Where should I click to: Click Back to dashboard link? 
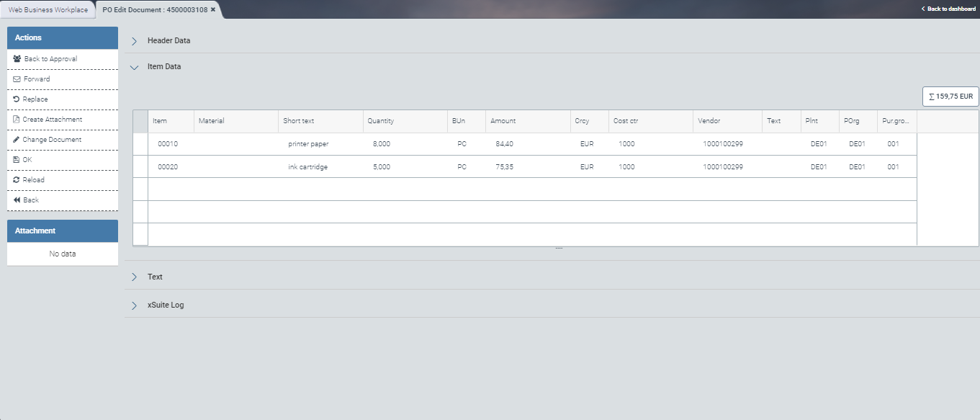[x=948, y=9]
